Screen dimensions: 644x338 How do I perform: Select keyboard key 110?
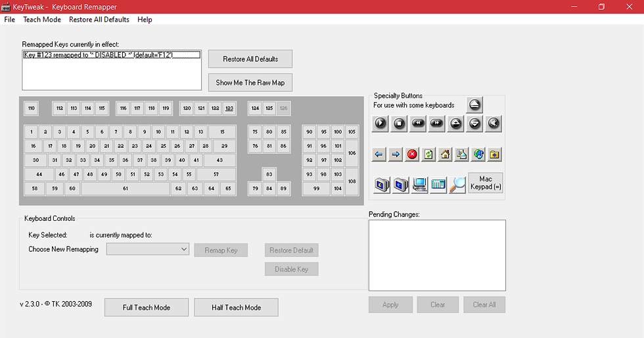pyautogui.click(x=32, y=108)
